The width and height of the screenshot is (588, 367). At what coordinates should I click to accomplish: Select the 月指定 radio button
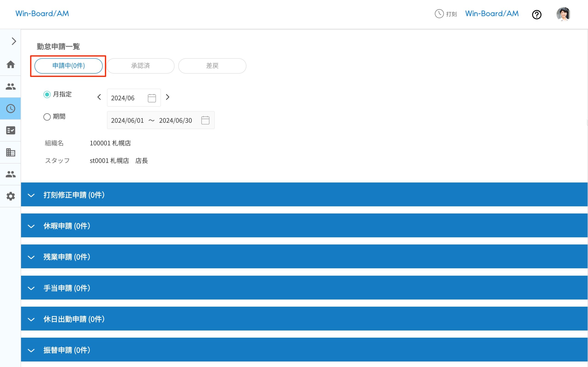pyautogui.click(x=47, y=95)
